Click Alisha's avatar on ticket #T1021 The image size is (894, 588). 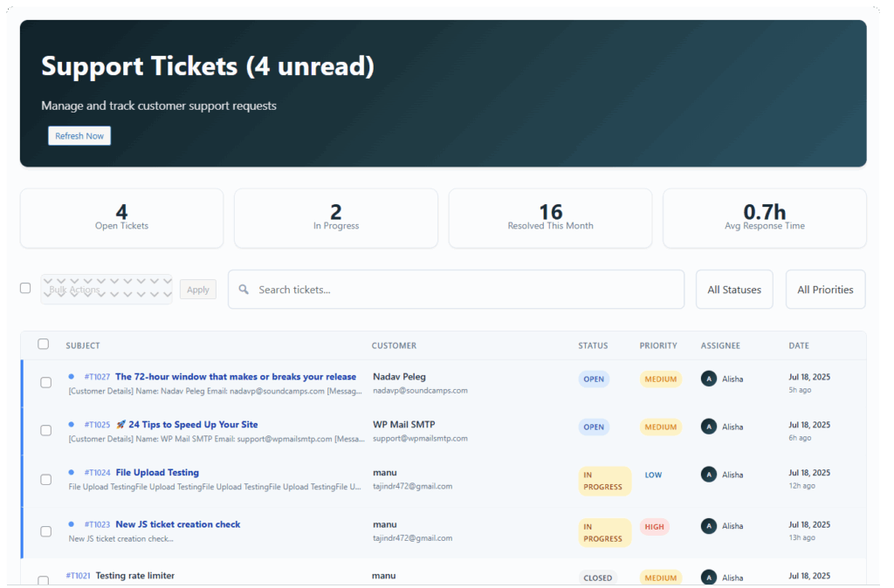[x=709, y=578]
